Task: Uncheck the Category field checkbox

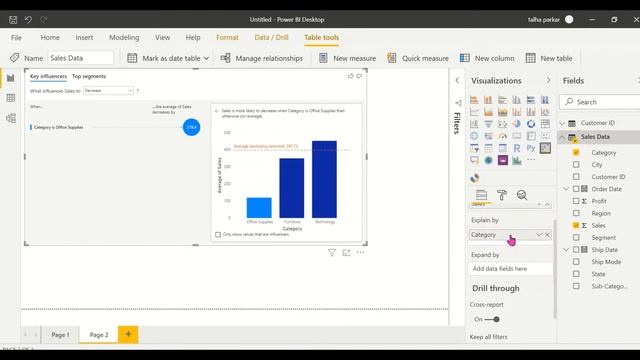Action: (x=576, y=152)
